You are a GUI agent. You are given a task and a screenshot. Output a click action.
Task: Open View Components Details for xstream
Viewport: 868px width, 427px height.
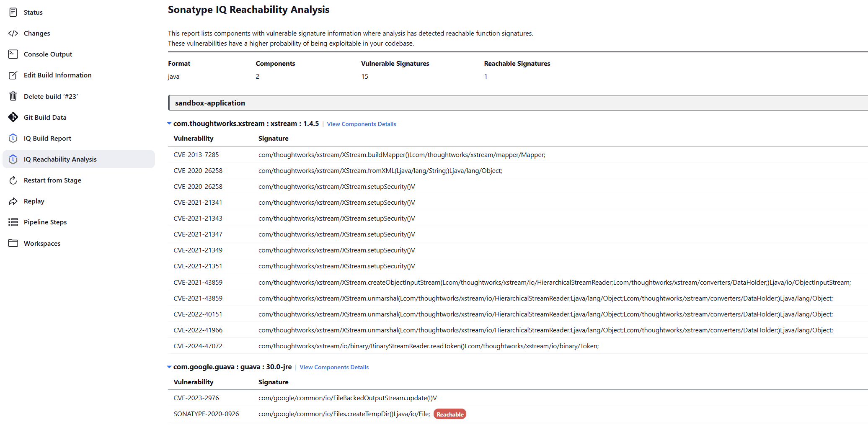361,124
